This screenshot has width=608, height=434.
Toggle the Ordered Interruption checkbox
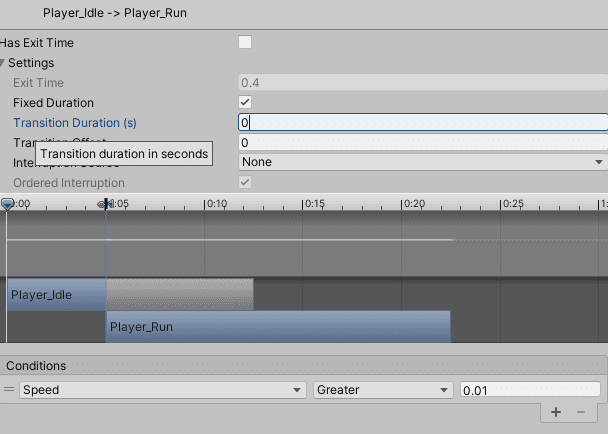245,182
